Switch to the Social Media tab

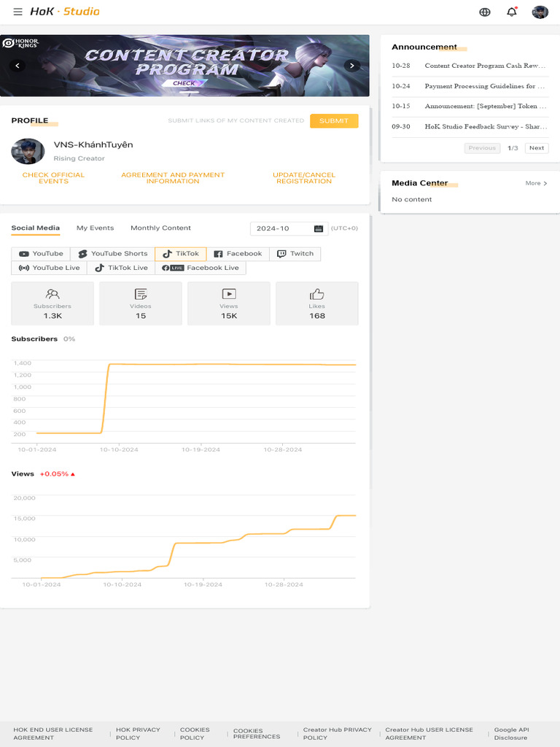(x=36, y=228)
